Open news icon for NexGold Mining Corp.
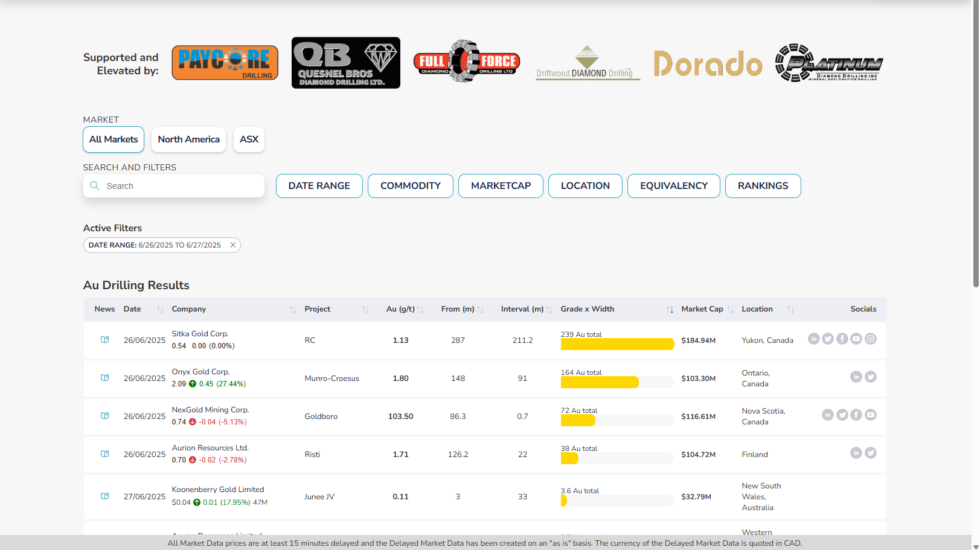The height and width of the screenshot is (550, 980). 104,416
